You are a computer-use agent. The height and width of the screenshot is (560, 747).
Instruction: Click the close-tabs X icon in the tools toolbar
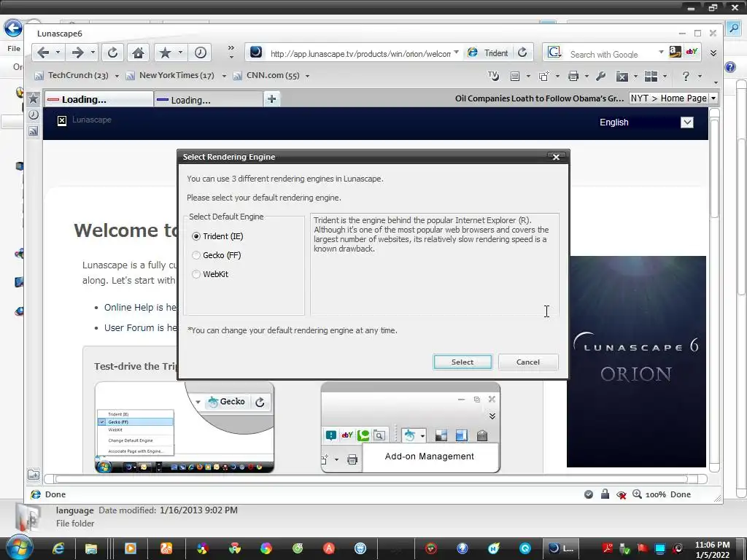[x=622, y=76]
